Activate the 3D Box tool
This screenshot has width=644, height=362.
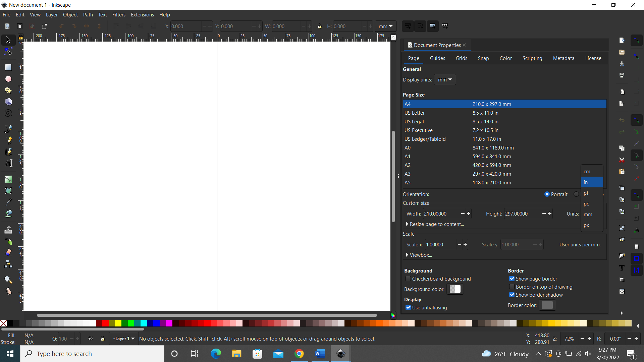[x=8, y=102]
